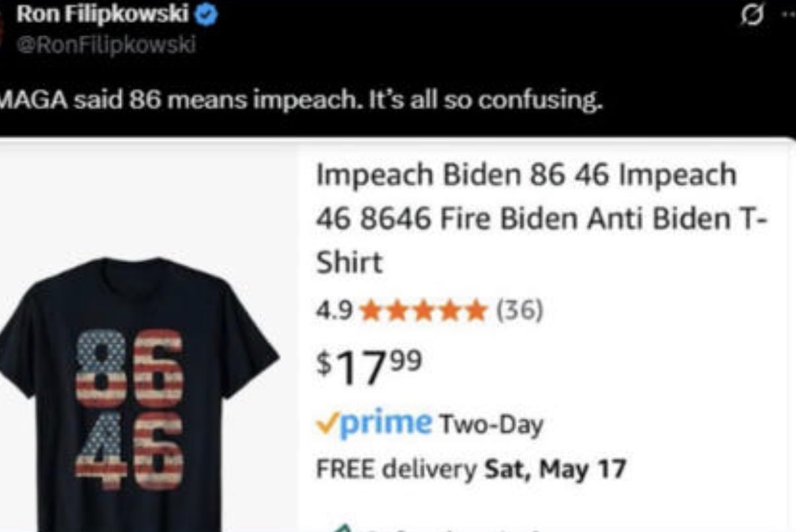Viewport: 796px width, 532px height.
Task: Click the blue verified badge
Action: click(x=207, y=15)
